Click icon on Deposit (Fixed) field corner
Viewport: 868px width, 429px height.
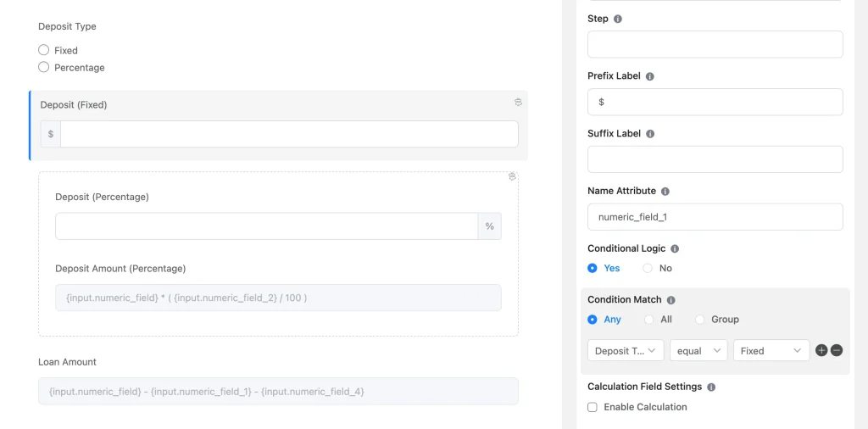tap(518, 102)
